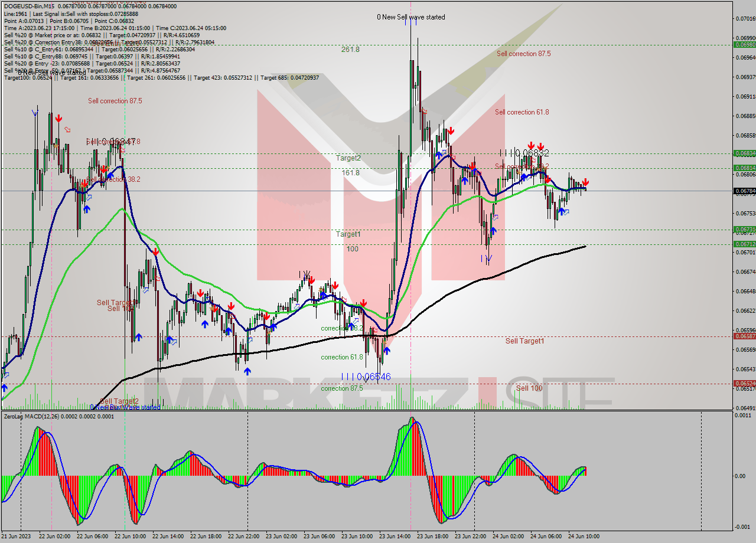Click the "23 Jun 22:00" time axis label
756x543 pixels.
(470, 537)
